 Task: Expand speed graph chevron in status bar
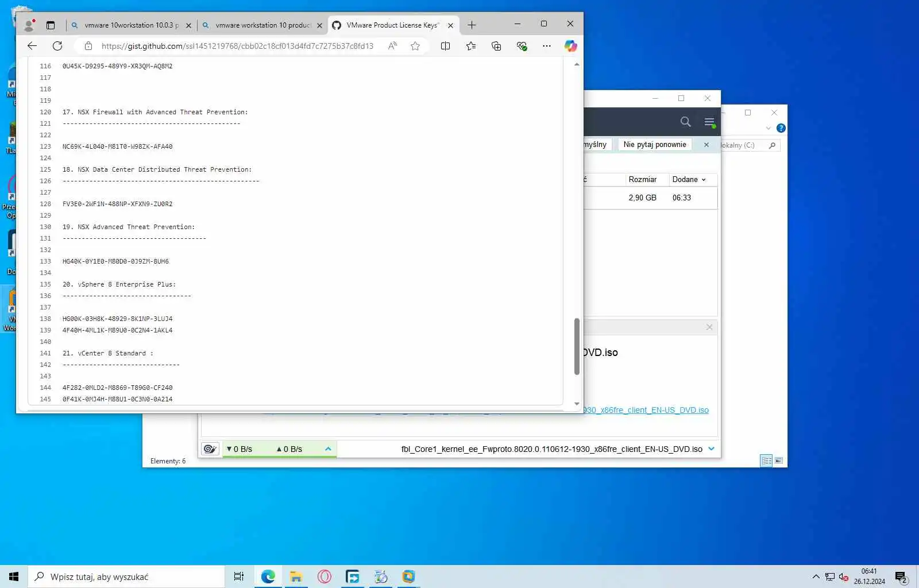[328, 449]
